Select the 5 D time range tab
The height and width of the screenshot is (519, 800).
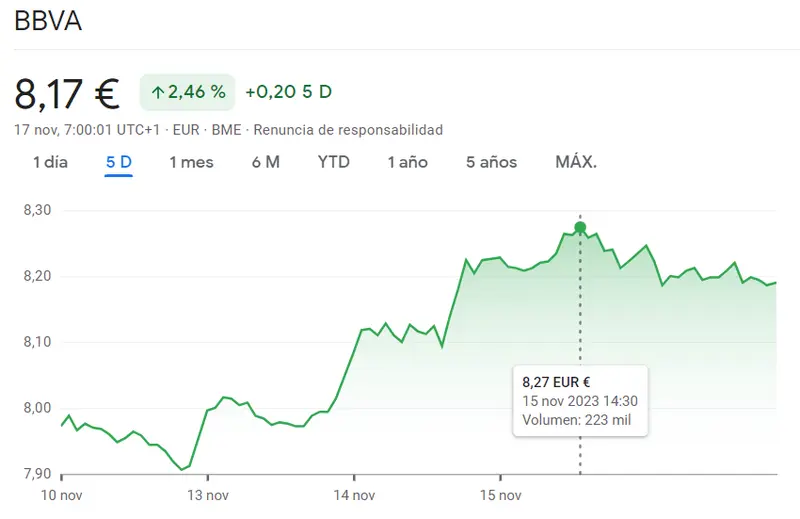tap(118, 162)
